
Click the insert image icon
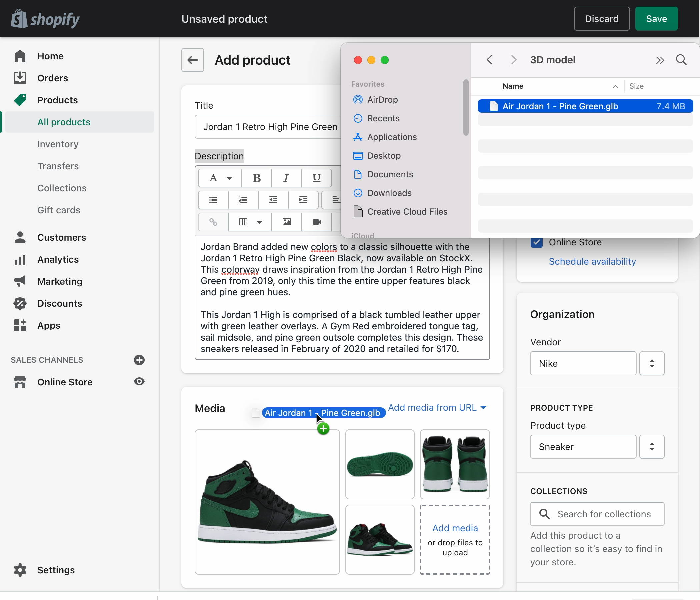(286, 222)
